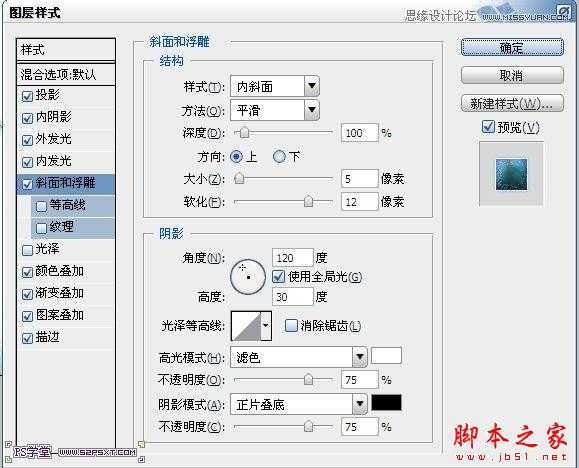Toggle the 描边 (Stroke) checkbox

(27, 338)
